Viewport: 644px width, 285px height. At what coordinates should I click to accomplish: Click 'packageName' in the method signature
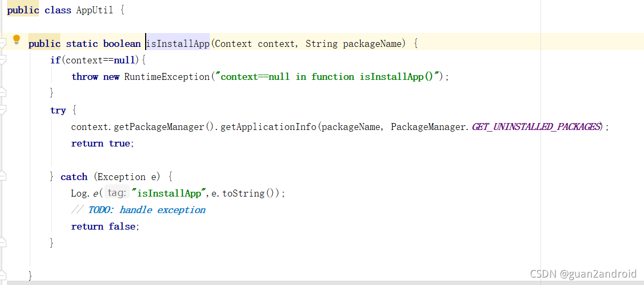(372, 44)
